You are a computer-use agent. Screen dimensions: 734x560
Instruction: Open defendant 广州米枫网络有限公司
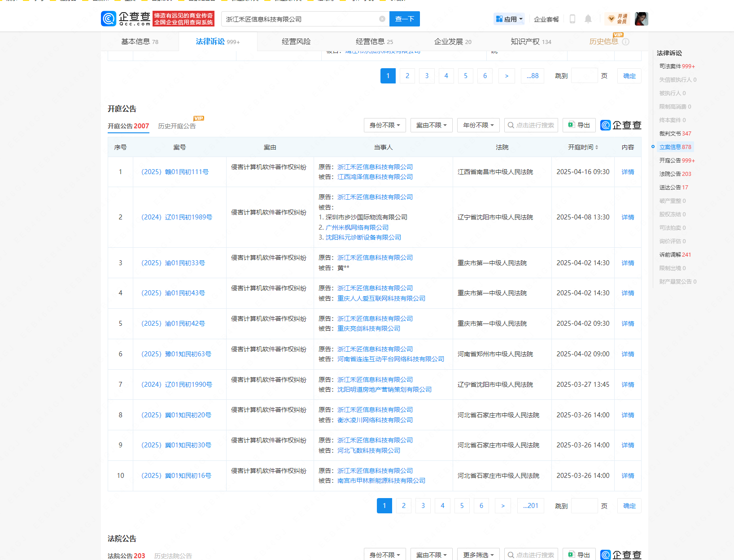357,227
